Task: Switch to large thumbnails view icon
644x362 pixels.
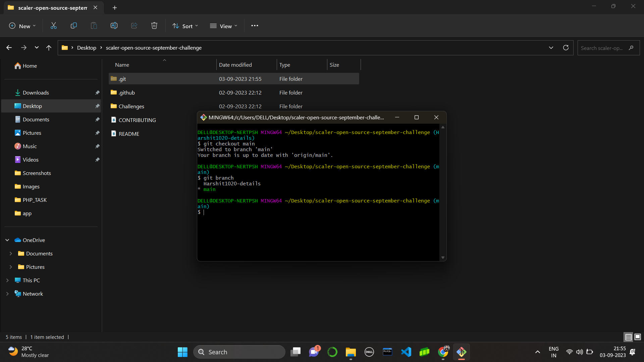Action: [638, 337]
